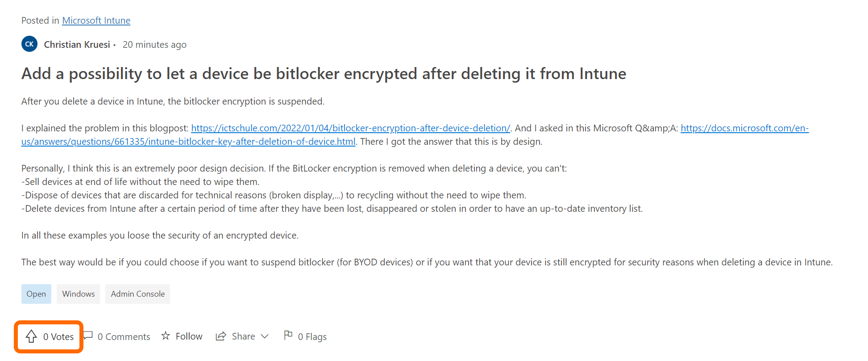Click author name Christian Kruesi

click(x=77, y=45)
